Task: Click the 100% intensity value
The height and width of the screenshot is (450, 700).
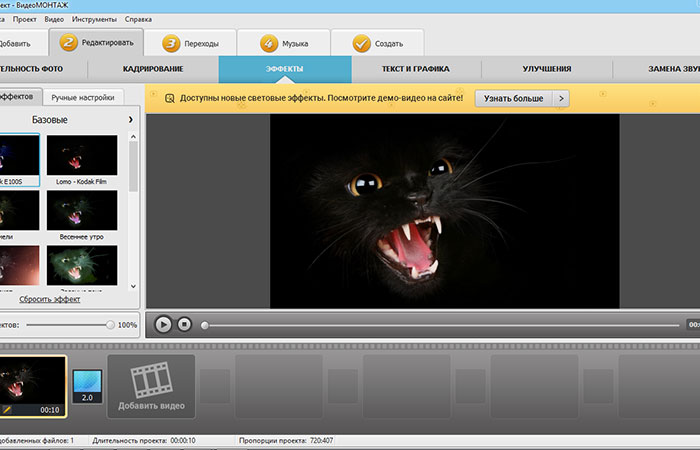Action: tap(127, 325)
